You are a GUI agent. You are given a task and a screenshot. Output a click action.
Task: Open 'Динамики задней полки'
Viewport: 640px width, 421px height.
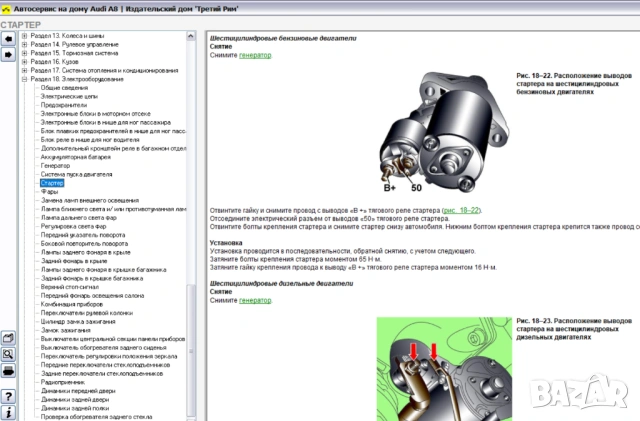point(75,408)
